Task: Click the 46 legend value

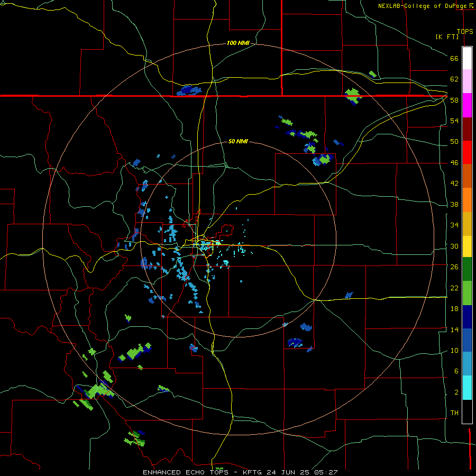Action: pyautogui.click(x=454, y=163)
